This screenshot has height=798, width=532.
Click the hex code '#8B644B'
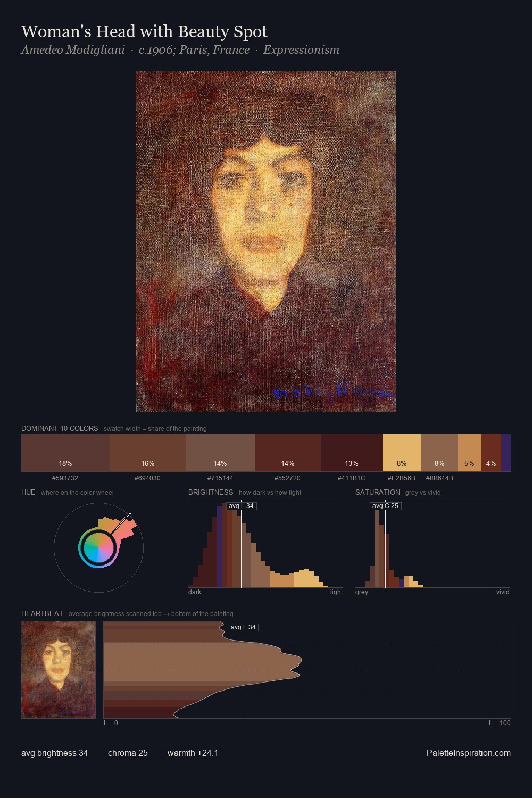click(439, 478)
